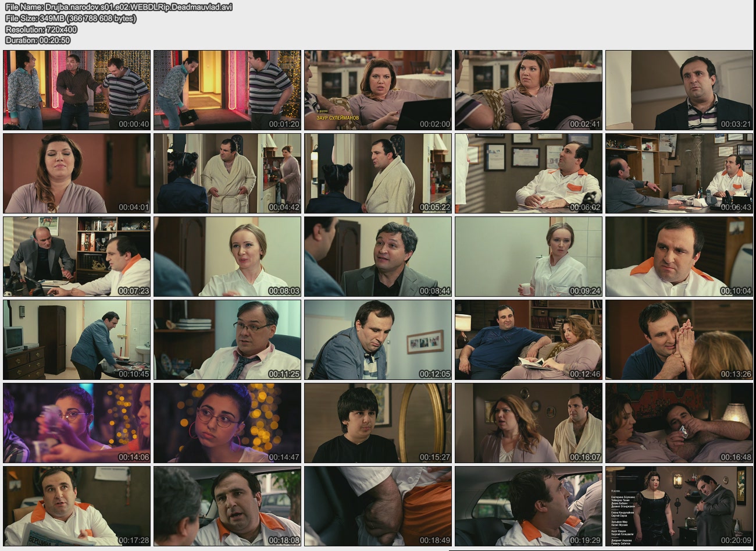The image size is (756, 551).
Task: Pick the office frame stamped 00:06:43
Action: click(x=679, y=173)
